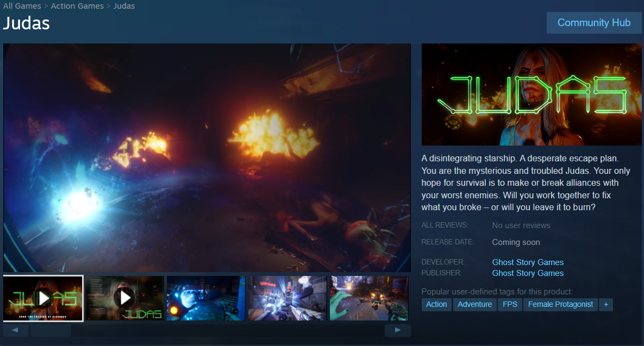
Task: Open the Ghost Story Games developer link
Action: coord(528,262)
